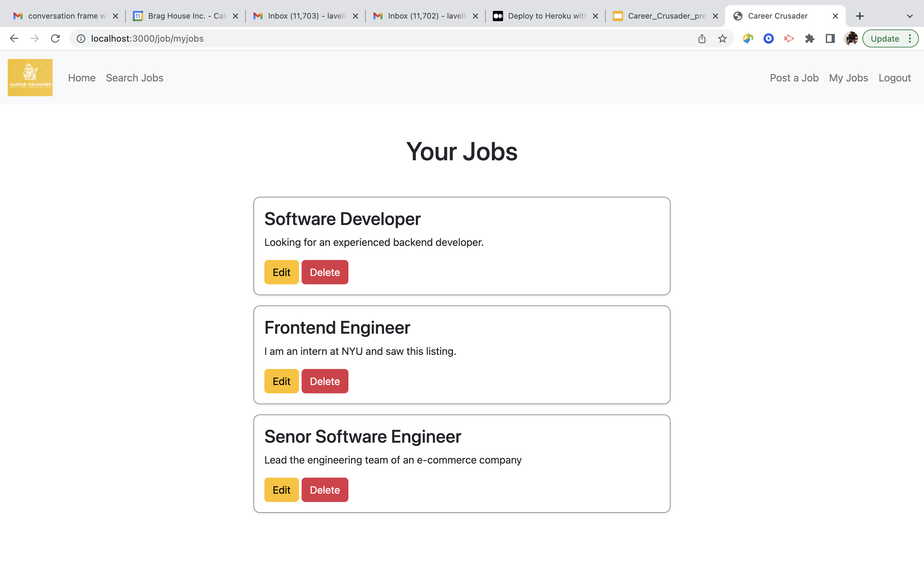The height and width of the screenshot is (577, 924).
Task: Click the blue circular extension icon
Action: [x=768, y=38]
